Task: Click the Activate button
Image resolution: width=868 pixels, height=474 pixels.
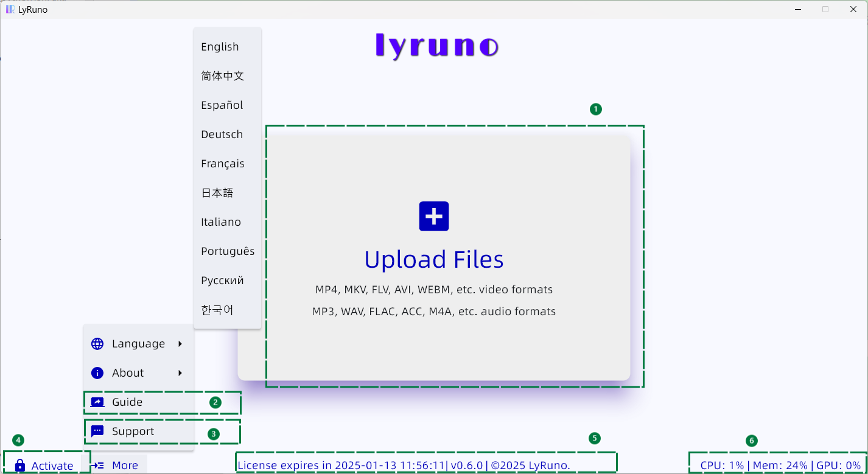Action: [46, 465]
